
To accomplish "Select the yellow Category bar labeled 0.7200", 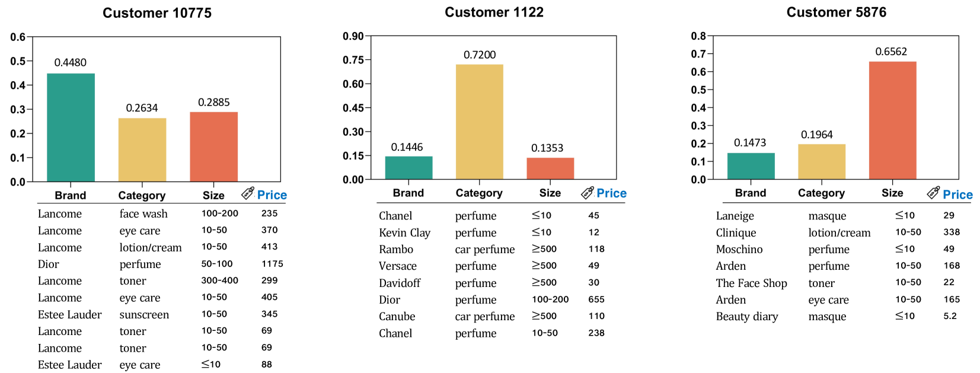I will click(x=479, y=122).
